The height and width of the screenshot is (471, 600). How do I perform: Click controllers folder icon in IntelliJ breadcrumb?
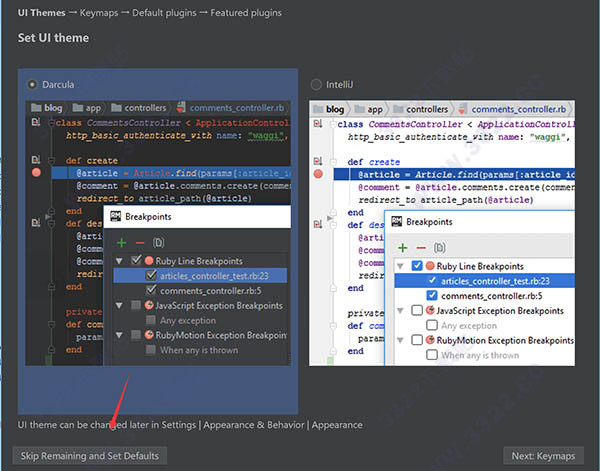pyautogui.click(x=398, y=109)
